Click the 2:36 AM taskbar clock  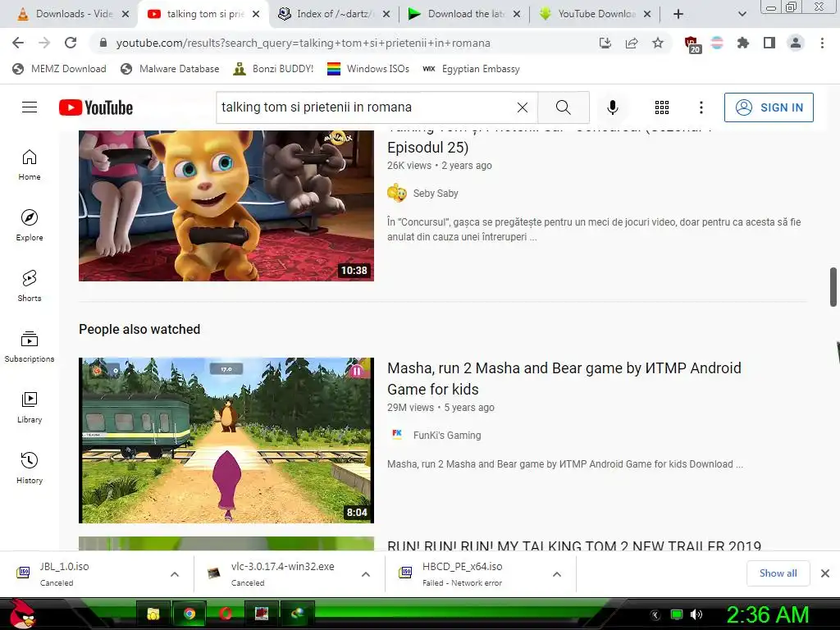(x=767, y=614)
